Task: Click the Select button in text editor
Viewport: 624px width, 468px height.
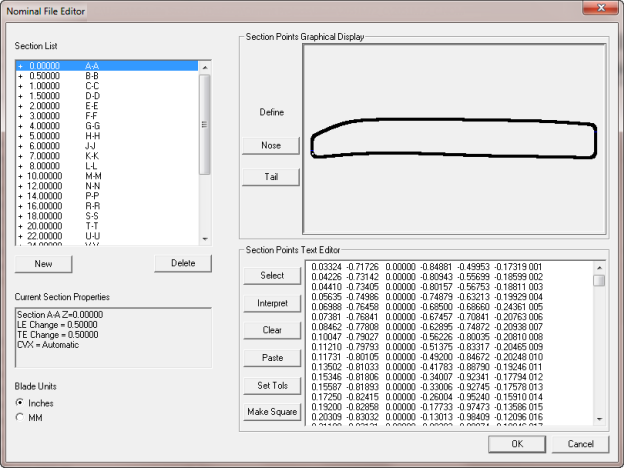Action: [270, 275]
